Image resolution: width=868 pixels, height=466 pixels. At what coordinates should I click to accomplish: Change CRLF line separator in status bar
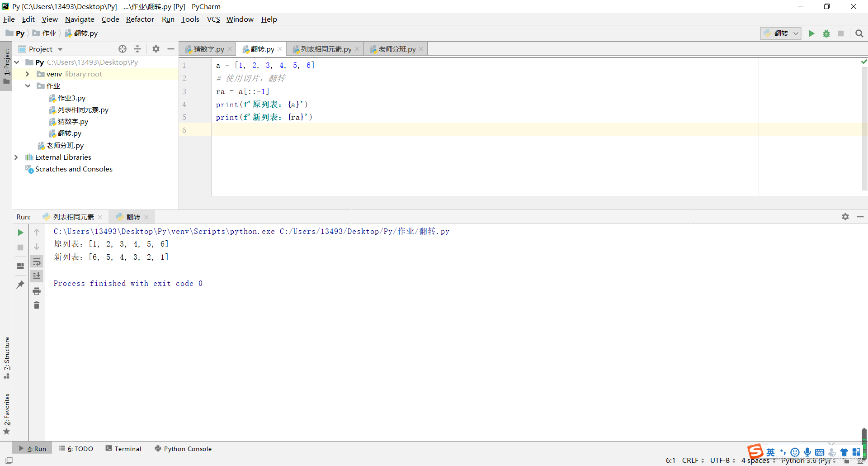(693, 460)
